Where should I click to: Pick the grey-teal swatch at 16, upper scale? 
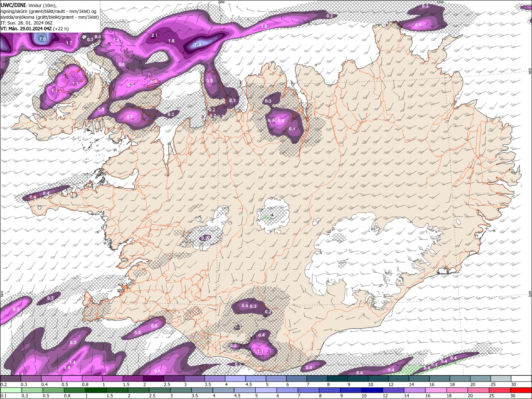click(440, 379)
